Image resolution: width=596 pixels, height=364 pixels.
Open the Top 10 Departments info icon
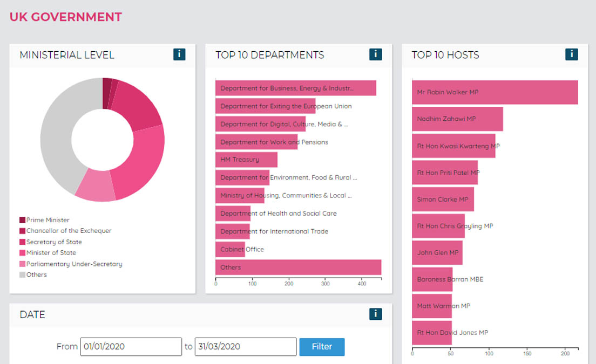coord(375,54)
